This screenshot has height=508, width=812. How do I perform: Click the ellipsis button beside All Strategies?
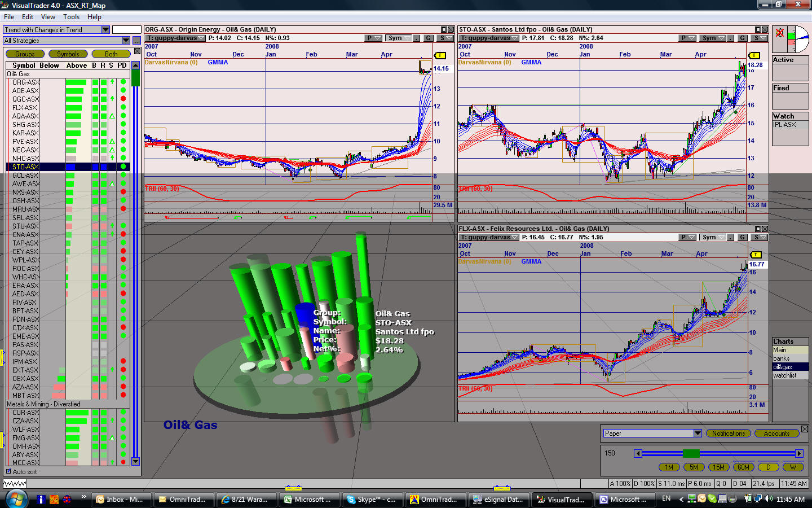pyautogui.click(x=136, y=41)
